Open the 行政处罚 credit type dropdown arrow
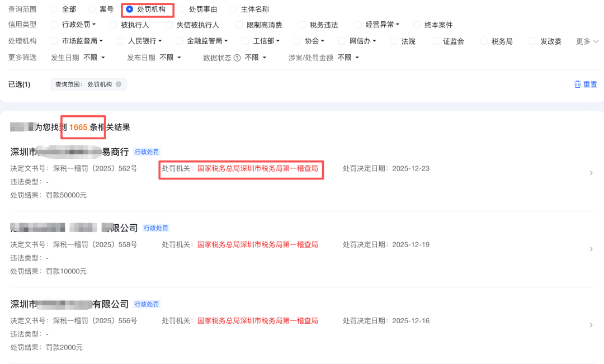 94,25
